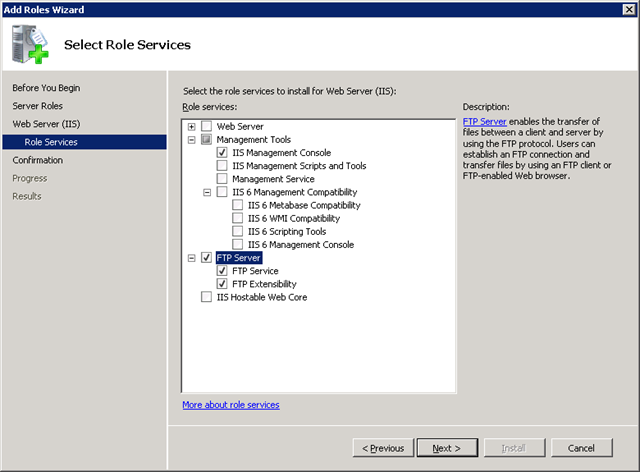
Task: Enable IIS 6 Management Compatibility checkbox
Action: [222, 192]
